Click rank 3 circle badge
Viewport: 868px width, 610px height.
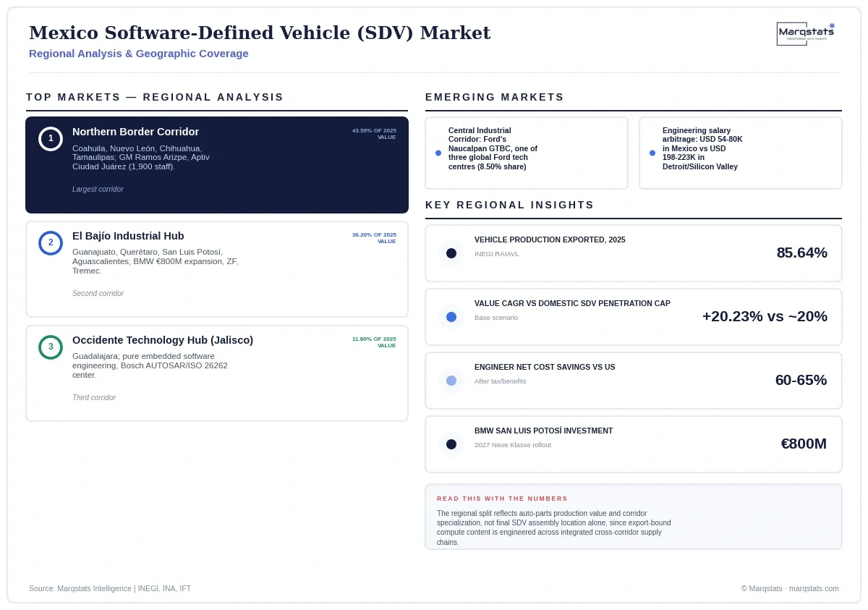(x=51, y=347)
